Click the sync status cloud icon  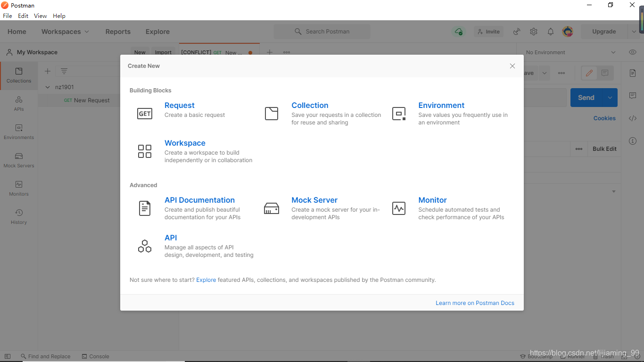459,32
